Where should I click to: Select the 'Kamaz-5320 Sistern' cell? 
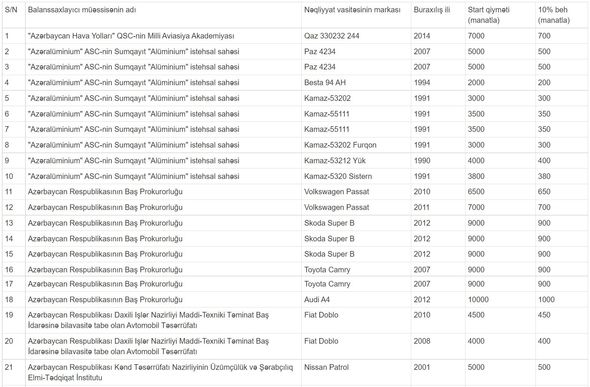tap(338, 176)
